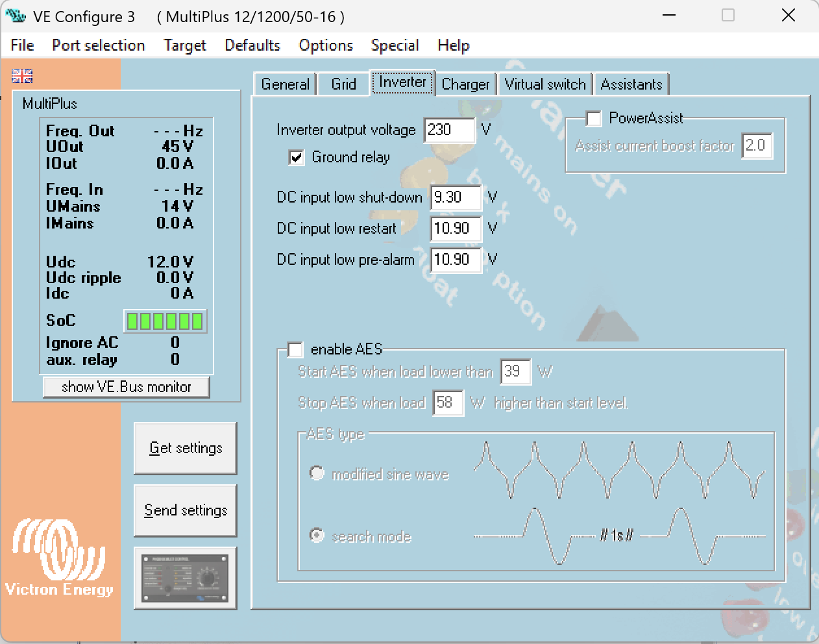Uncheck the Ground relay checkbox
This screenshot has height=644, width=819.
[296, 158]
